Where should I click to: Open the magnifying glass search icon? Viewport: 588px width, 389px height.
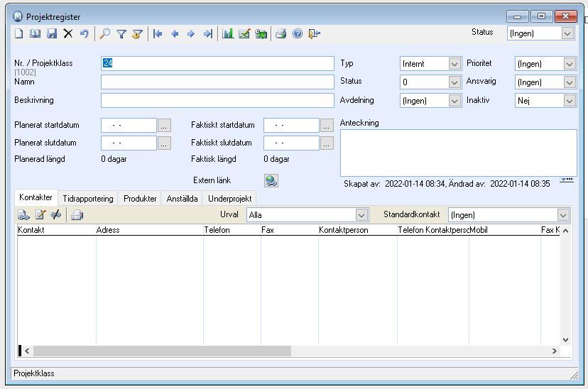104,34
